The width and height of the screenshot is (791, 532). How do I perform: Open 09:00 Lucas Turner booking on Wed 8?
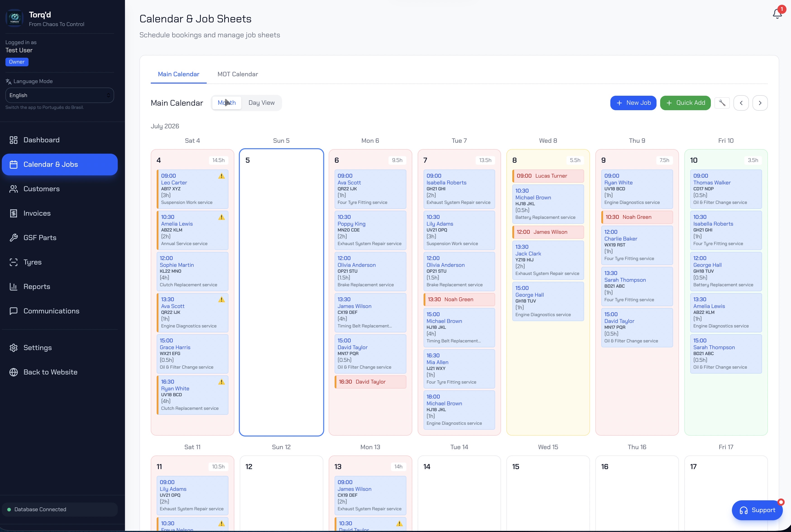(548, 176)
